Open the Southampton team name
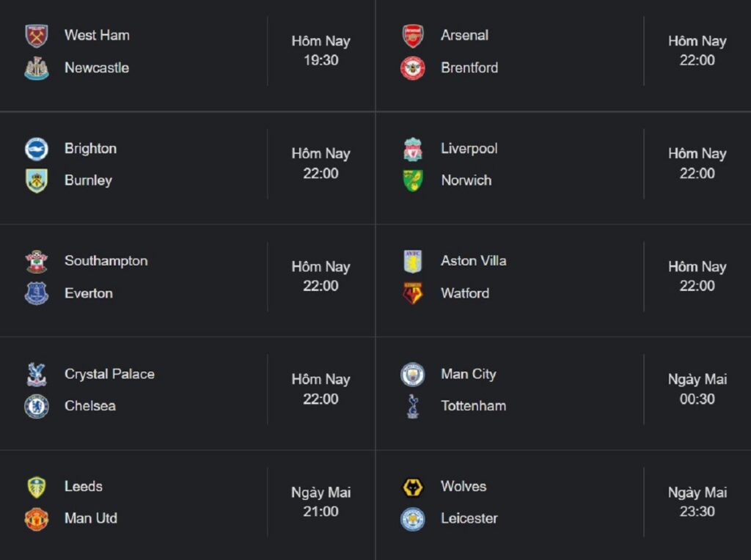The height and width of the screenshot is (560, 751). (106, 261)
